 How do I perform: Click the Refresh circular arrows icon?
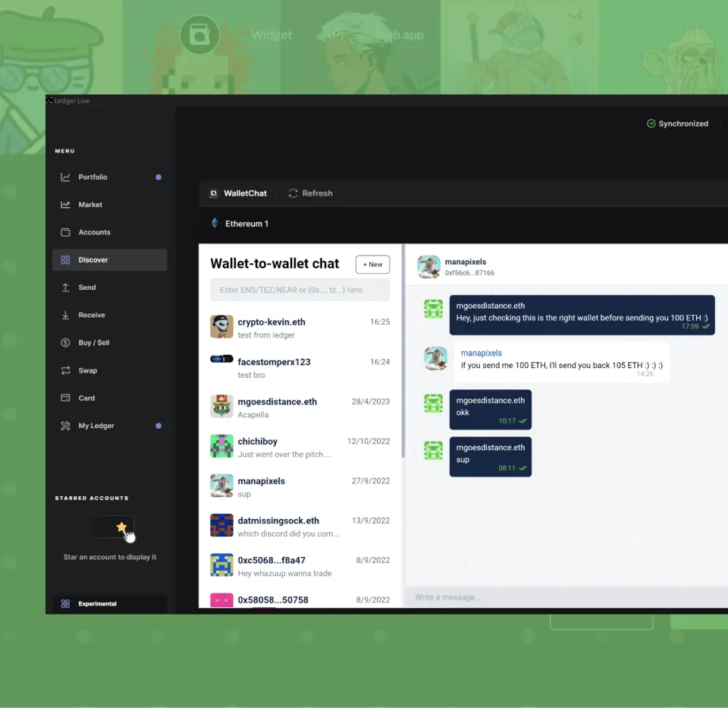coord(293,194)
